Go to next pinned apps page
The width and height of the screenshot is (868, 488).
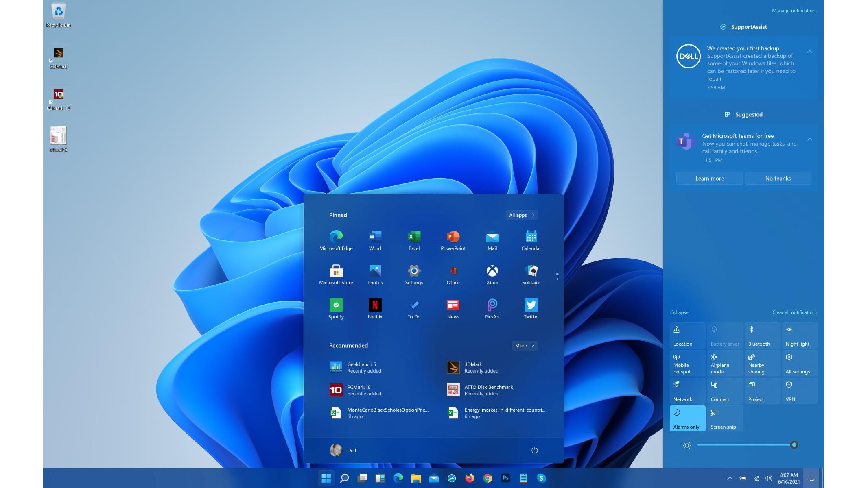click(x=557, y=279)
